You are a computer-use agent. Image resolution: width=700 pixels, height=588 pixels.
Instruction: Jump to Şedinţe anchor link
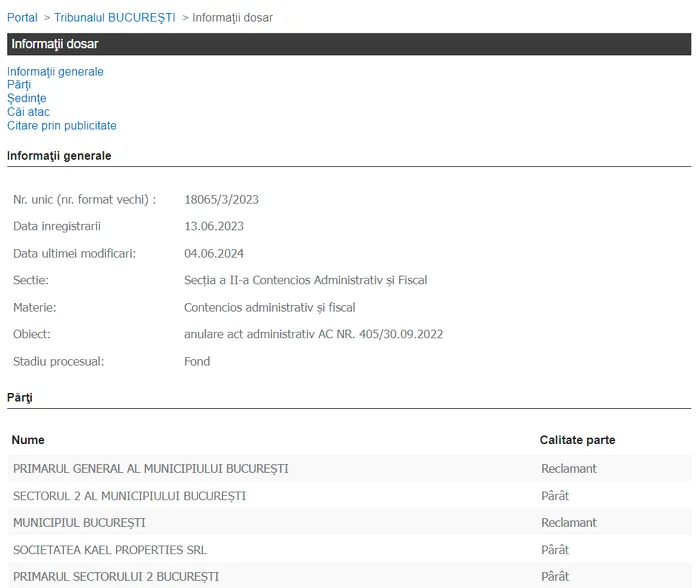tap(27, 98)
